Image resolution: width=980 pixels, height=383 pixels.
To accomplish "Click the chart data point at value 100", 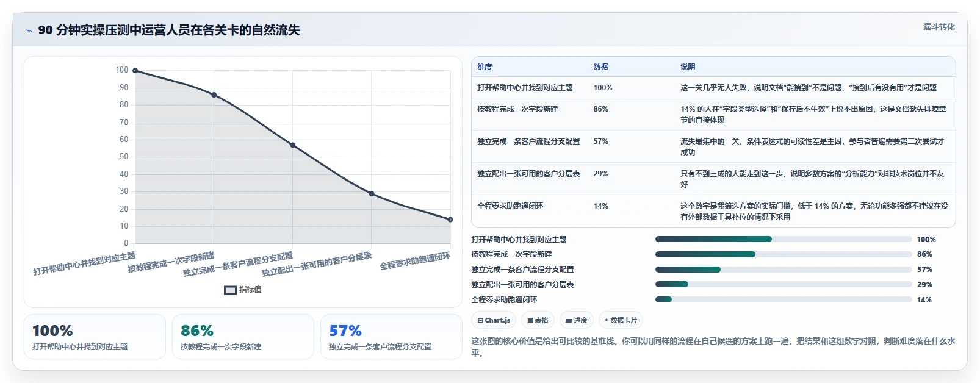I will pos(135,71).
